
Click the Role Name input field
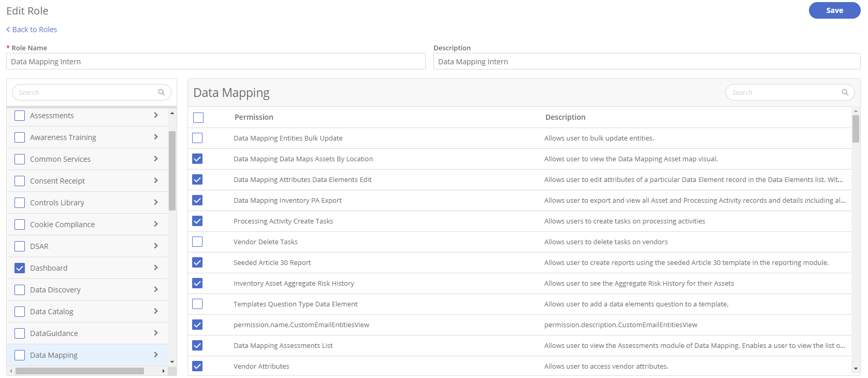pos(215,62)
